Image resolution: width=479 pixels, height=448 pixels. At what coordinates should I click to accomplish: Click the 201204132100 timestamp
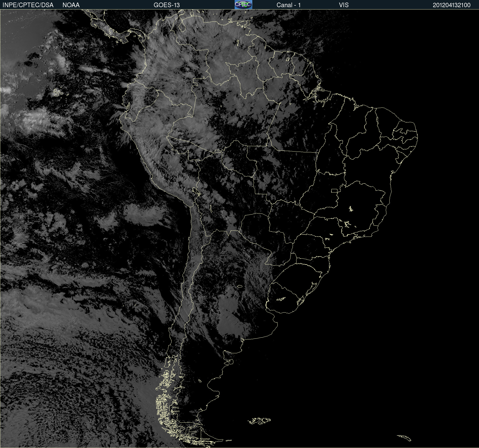pyautogui.click(x=452, y=5)
